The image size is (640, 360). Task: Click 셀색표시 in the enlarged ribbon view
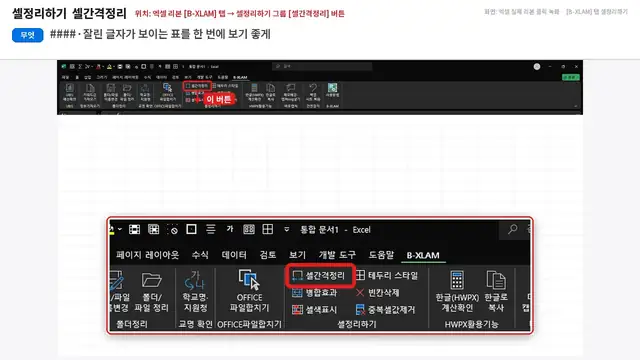click(314, 310)
